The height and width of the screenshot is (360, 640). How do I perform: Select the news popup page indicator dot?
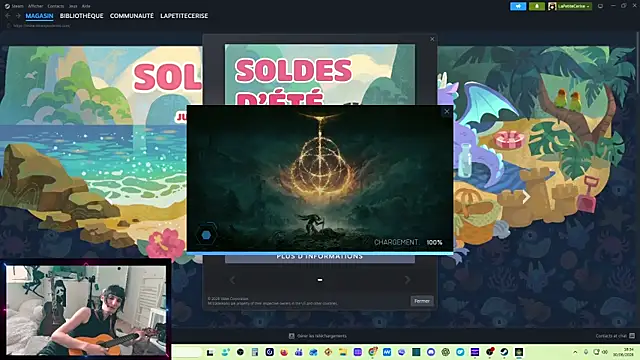(x=320, y=280)
